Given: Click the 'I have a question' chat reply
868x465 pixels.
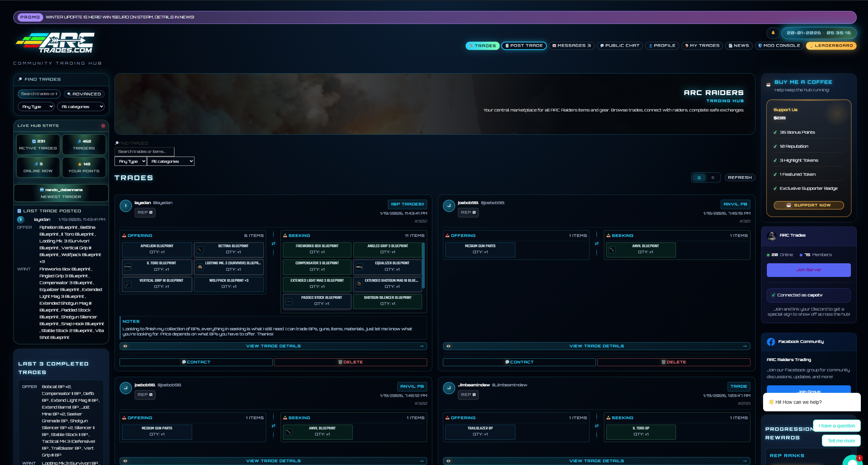Looking at the screenshot, I should pos(837,426).
